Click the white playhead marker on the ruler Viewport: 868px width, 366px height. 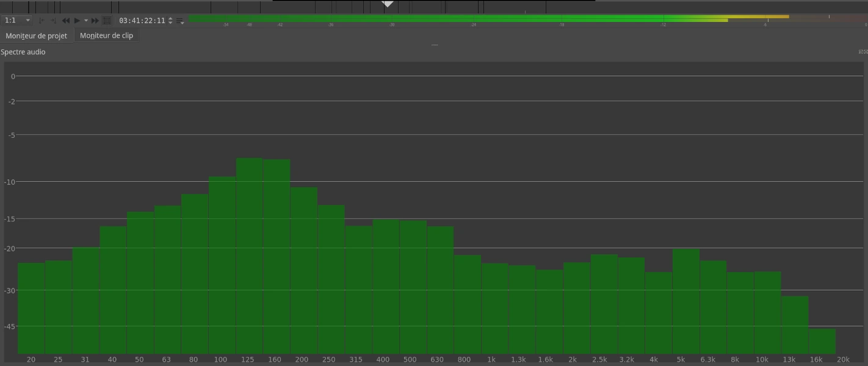click(388, 4)
